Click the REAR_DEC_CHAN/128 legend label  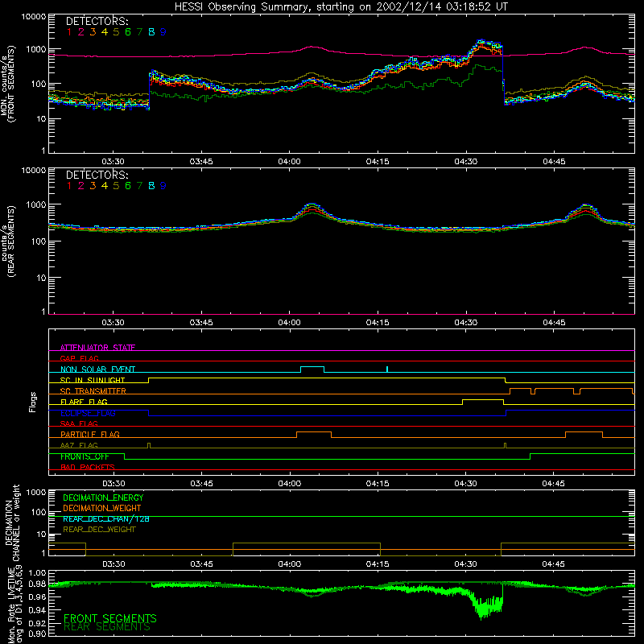(x=106, y=519)
